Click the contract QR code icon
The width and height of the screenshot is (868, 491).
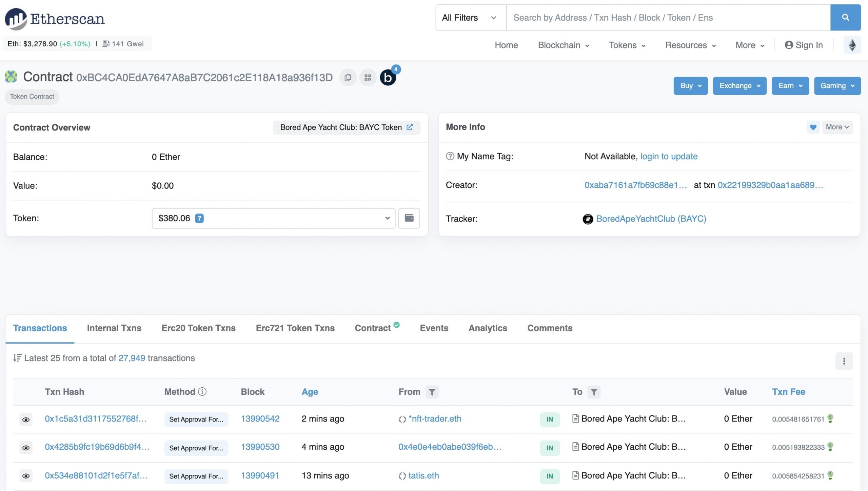368,77
